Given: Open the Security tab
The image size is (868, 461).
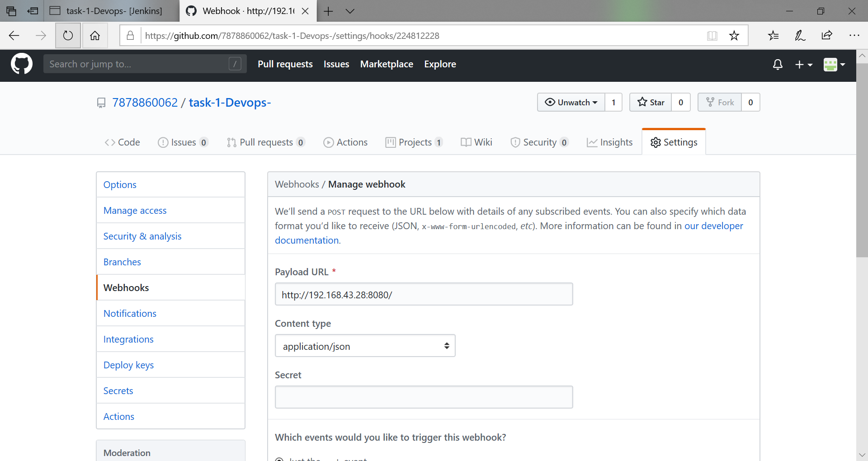Looking at the screenshot, I should pyautogui.click(x=539, y=142).
